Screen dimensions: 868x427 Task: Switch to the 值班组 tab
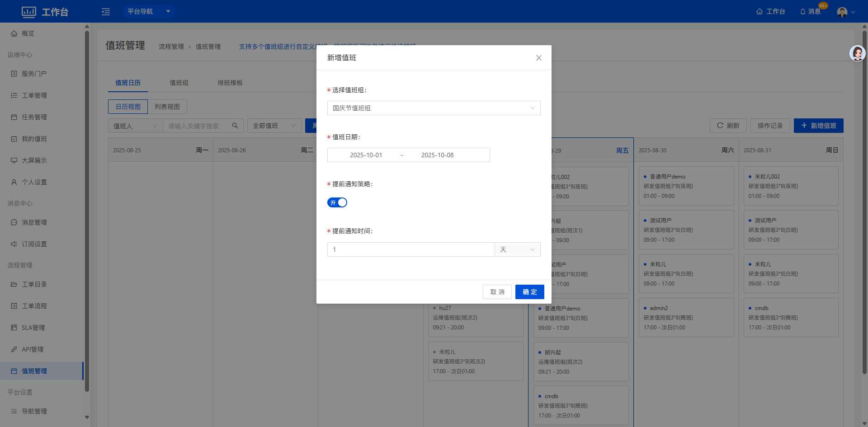[179, 83]
